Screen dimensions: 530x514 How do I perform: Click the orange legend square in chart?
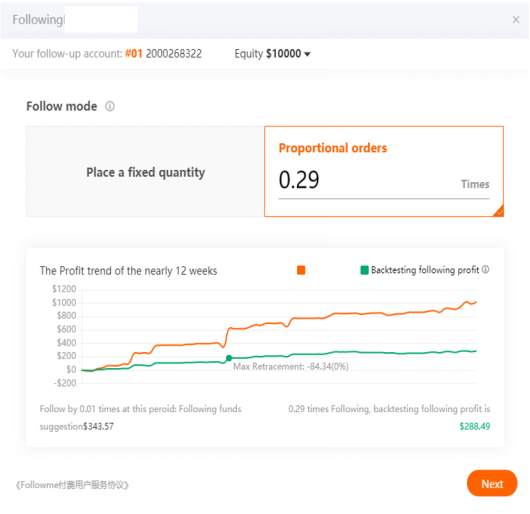coord(301,270)
